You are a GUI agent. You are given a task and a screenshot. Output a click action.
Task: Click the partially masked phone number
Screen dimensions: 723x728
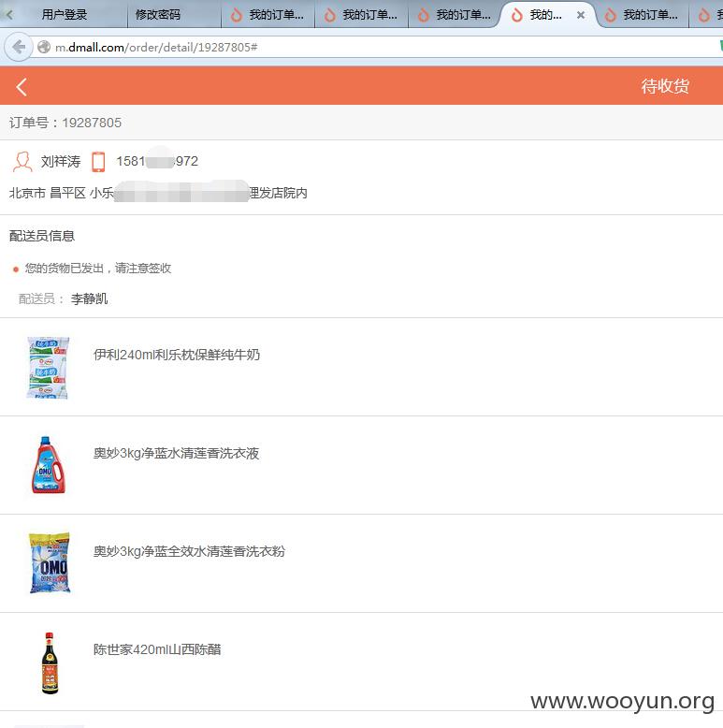[157, 161]
